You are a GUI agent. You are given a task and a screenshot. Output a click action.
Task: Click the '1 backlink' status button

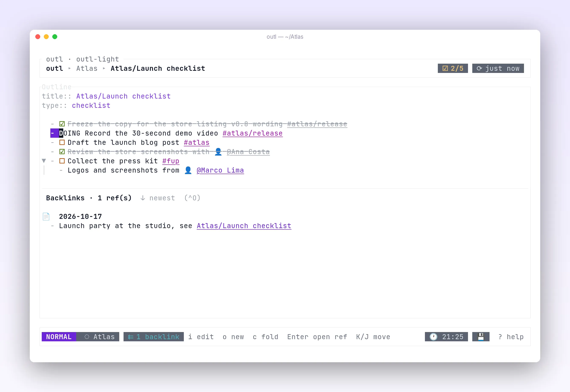154,337
